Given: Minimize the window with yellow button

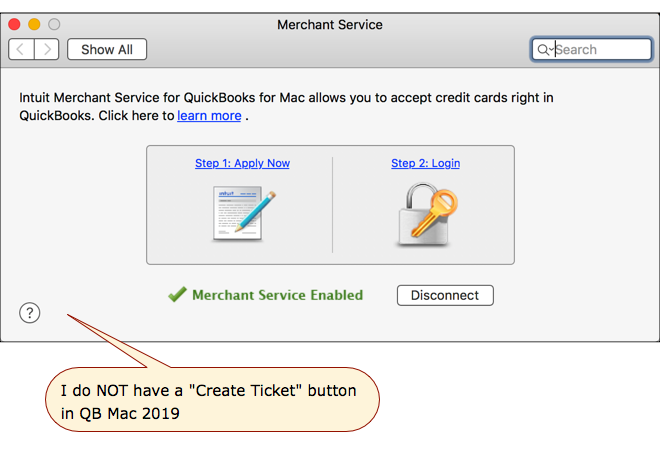Looking at the screenshot, I should coord(34,24).
